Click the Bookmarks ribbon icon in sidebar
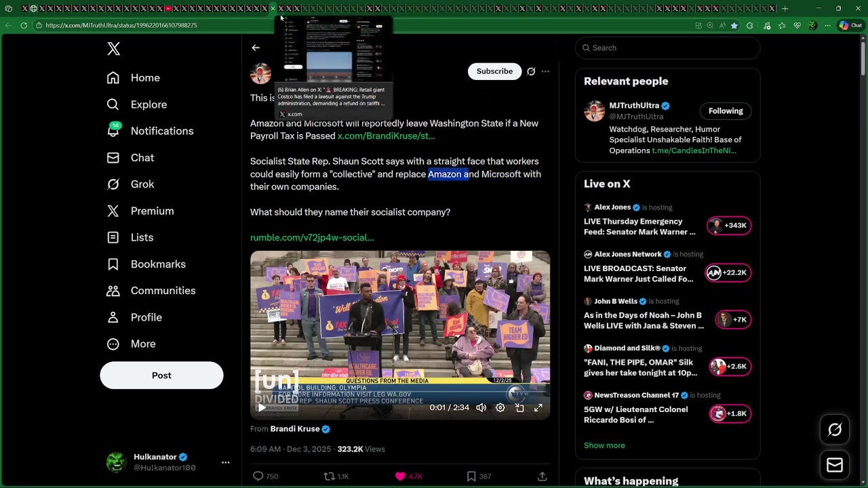The image size is (868, 488). coord(113,264)
